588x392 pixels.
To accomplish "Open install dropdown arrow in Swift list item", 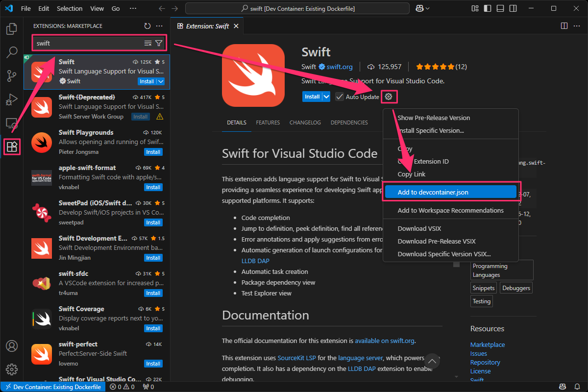I will coord(161,81).
